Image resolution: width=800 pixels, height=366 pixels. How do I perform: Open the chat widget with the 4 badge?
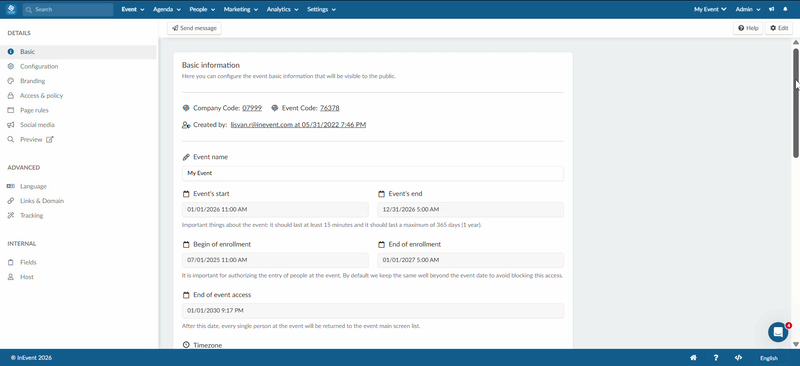click(x=778, y=332)
